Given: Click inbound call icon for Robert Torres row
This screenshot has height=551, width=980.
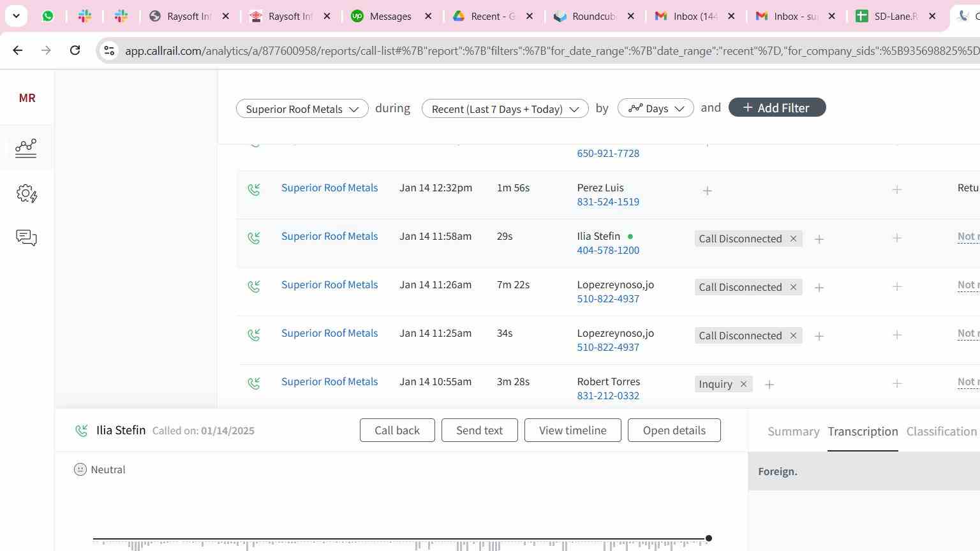Looking at the screenshot, I should [x=254, y=383].
